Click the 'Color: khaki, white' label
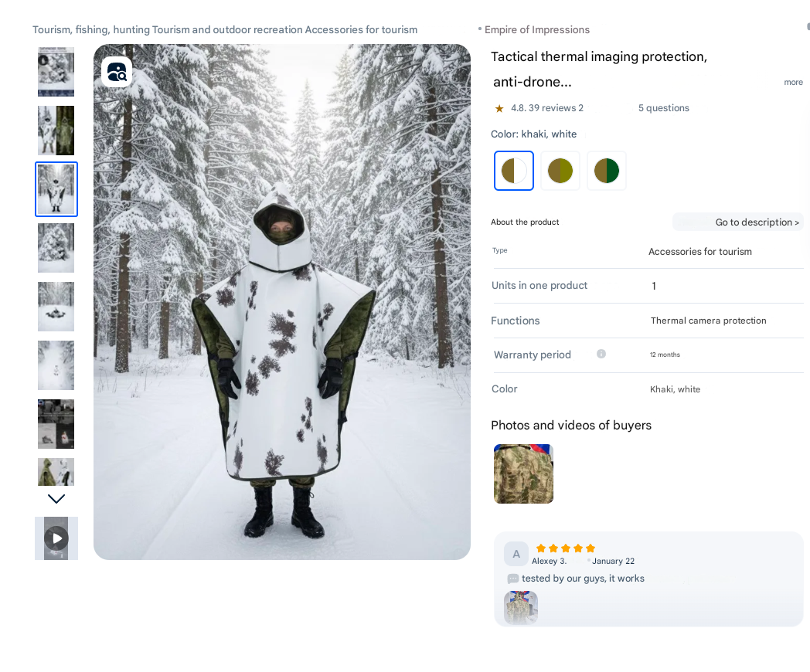Viewport: 810px width, 672px height. (533, 134)
